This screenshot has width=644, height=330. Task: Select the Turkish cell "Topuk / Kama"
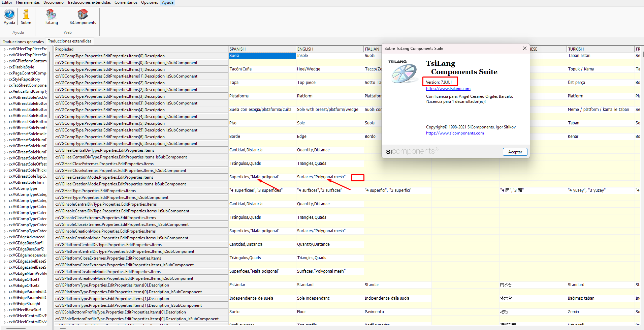click(x=601, y=69)
